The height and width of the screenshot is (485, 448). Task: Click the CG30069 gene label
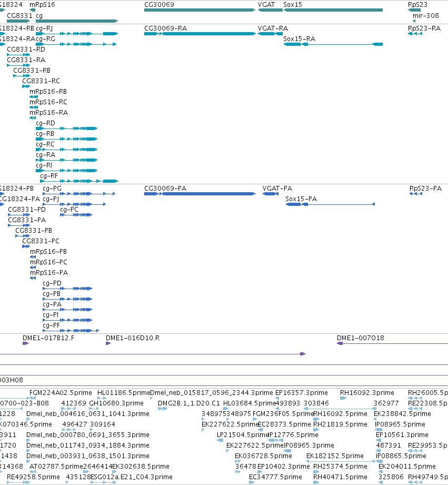[159, 5]
